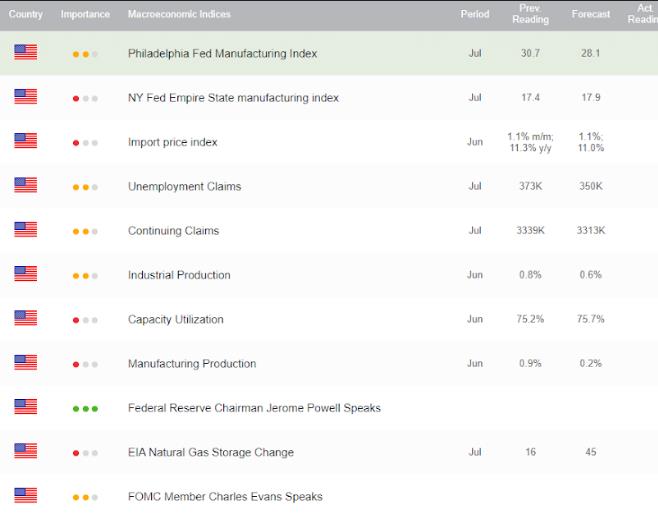658x514 pixels.
Task: Click the US flag in Capacity Utilization row
Action: pos(26,318)
